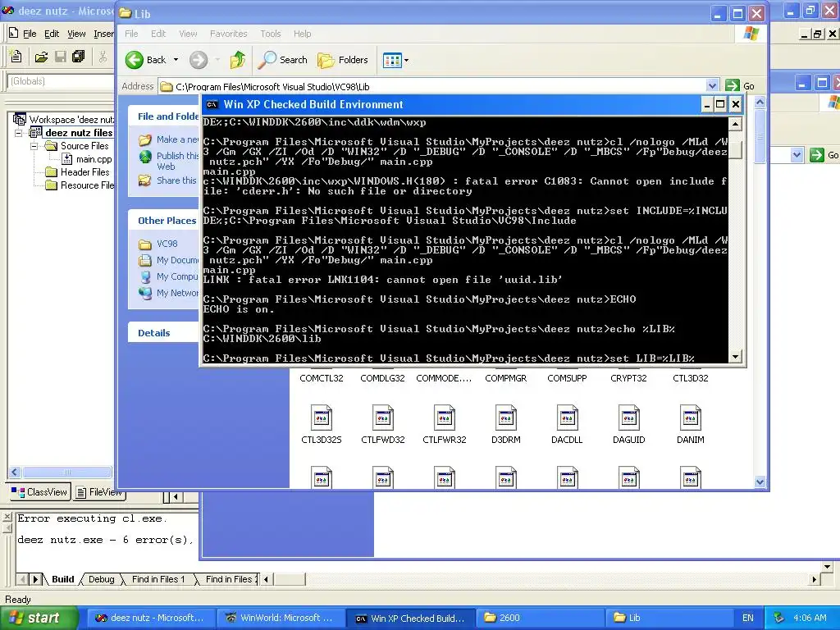Click the Windows Start button

(x=38, y=619)
